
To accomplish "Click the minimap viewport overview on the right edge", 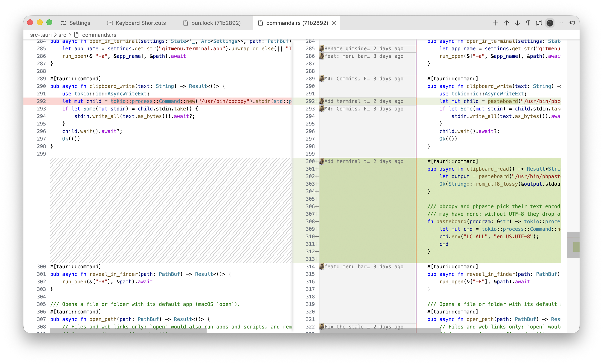I will [573, 245].
